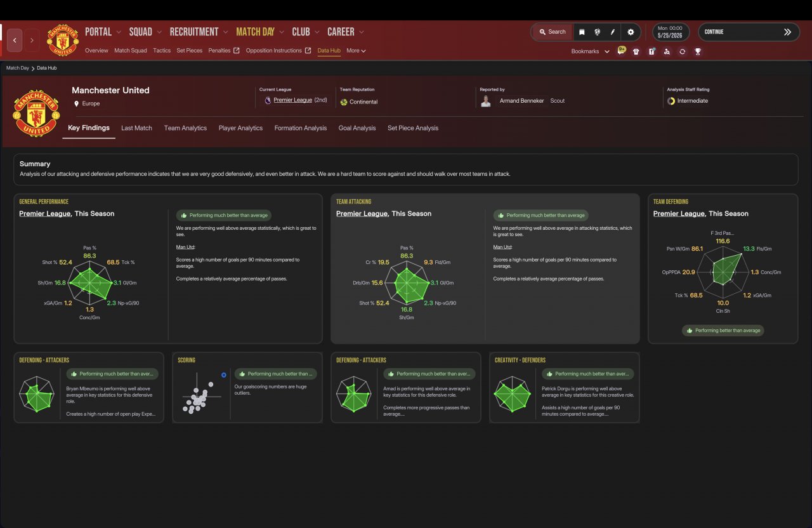Open the Premier League link in Current League
This screenshot has height=528, width=812.
(x=293, y=100)
